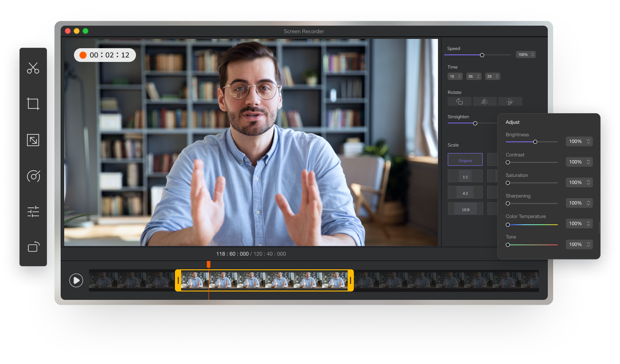Click the Straighten slider knob

[x=475, y=123]
